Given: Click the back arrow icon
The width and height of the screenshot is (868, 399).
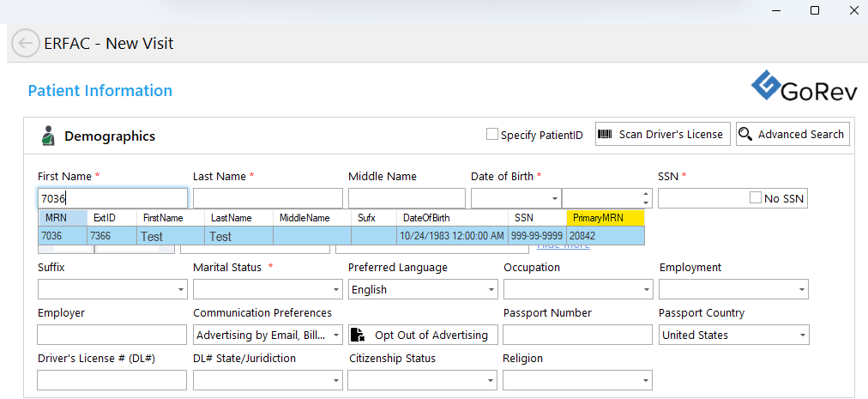Looking at the screenshot, I should pos(26,43).
